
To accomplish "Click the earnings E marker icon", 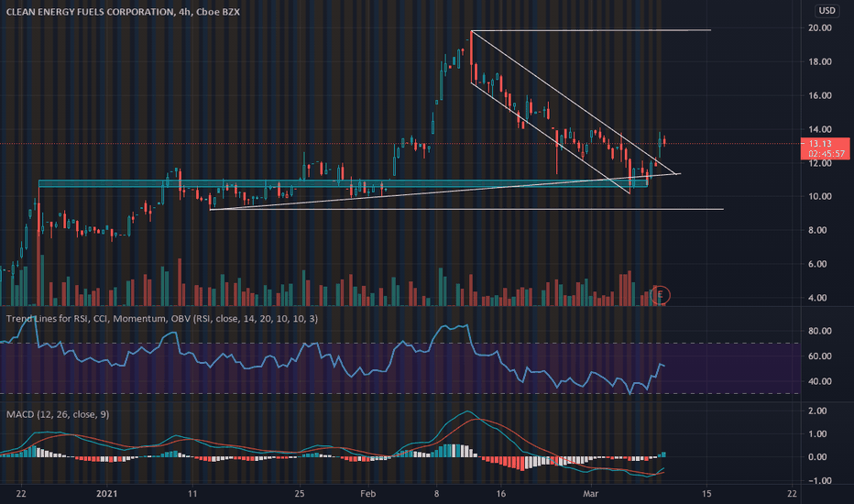I will click(x=661, y=295).
